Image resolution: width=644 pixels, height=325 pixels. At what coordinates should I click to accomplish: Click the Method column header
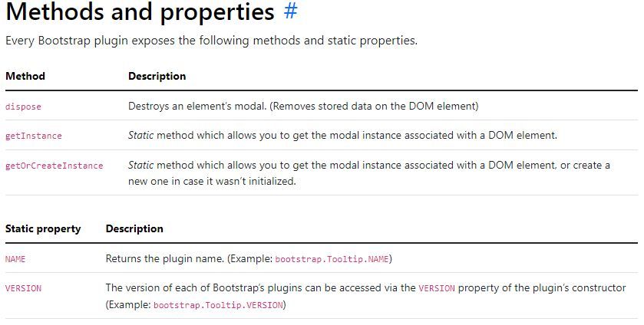tap(25, 76)
